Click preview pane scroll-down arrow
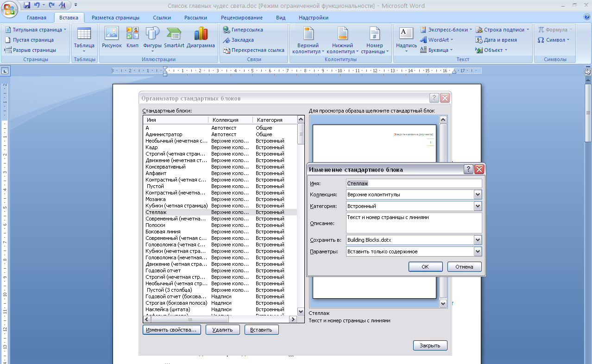 pos(443,303)
